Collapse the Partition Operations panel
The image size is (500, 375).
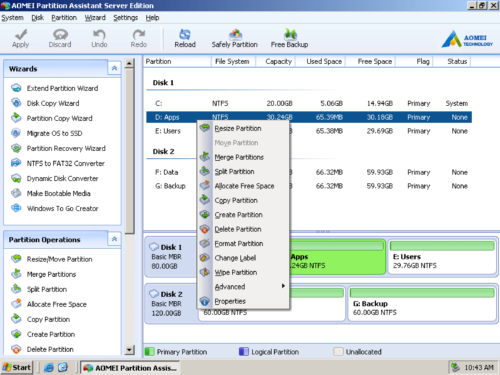coord(114,239)
